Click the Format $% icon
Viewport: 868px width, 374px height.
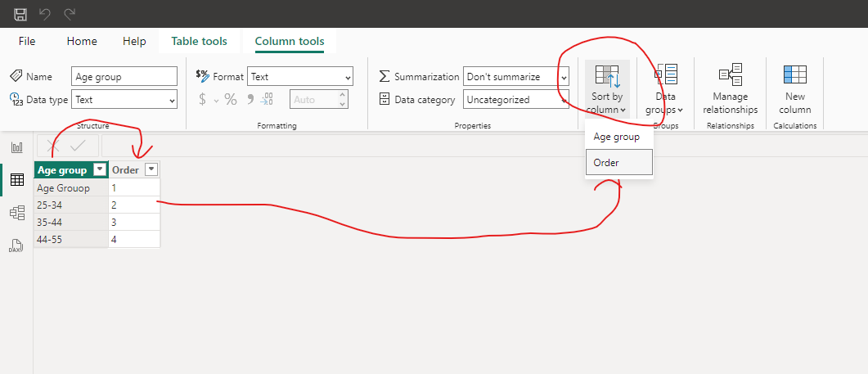coord(203,75)
